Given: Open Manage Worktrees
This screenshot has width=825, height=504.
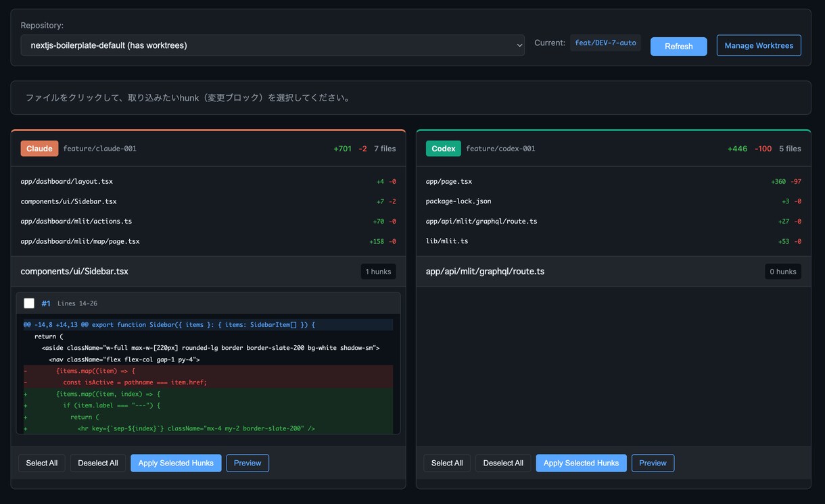Looking at the screenshot, I should (x=759, y=45).
